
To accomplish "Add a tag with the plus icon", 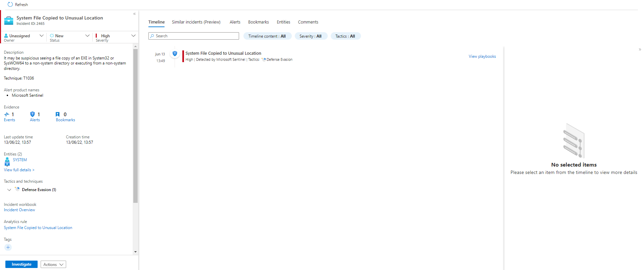I will pos(8,248).
